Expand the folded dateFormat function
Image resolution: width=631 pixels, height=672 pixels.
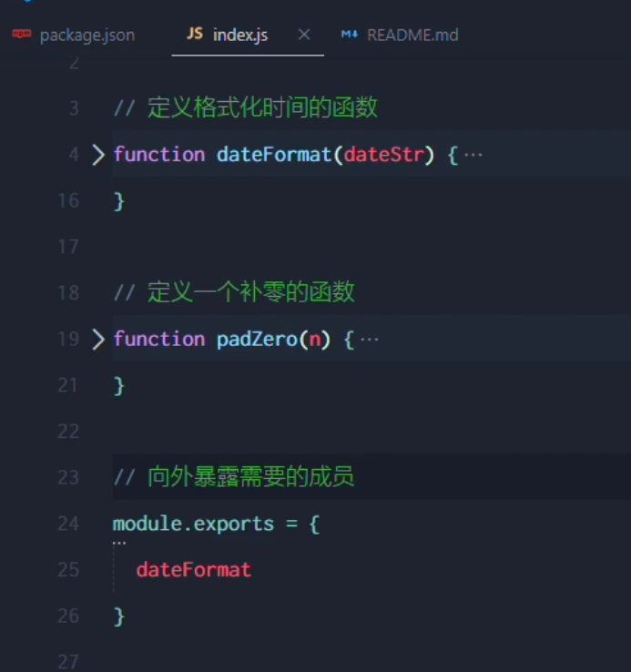(x=98, y=154)
